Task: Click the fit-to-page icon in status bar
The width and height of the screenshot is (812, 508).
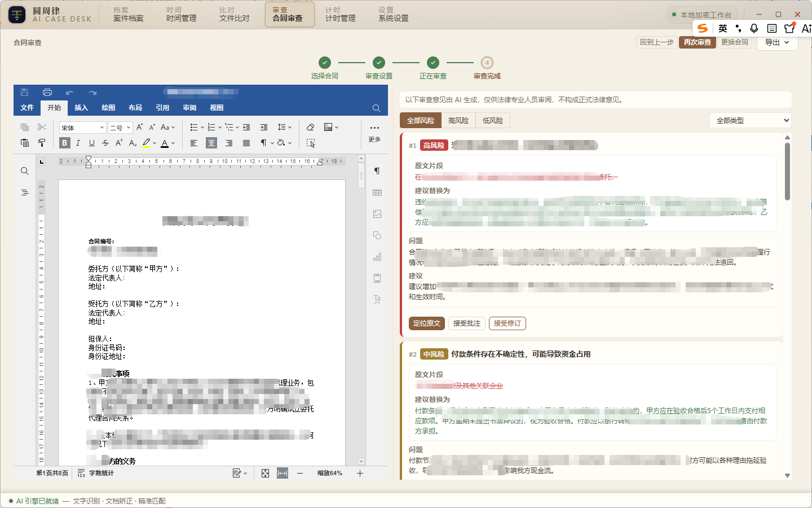Action: 265,473
